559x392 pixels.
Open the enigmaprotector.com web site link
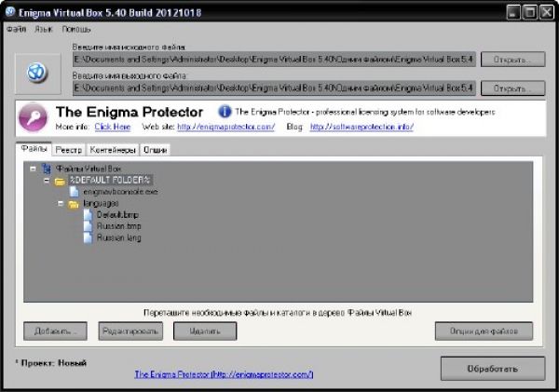click(x=226, y=127)
